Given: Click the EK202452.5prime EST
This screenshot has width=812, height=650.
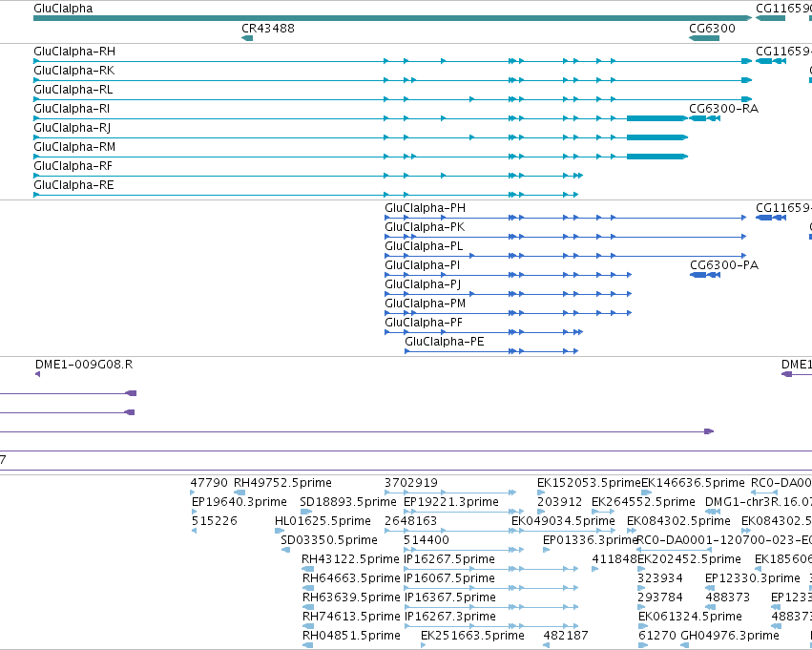Looking at the screenshot, I should 689,560.
